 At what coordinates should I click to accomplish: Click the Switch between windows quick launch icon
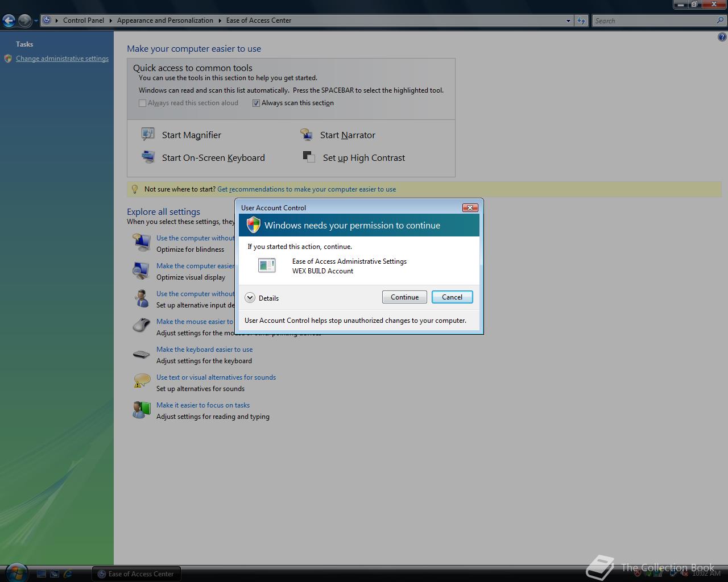[55, 574]
